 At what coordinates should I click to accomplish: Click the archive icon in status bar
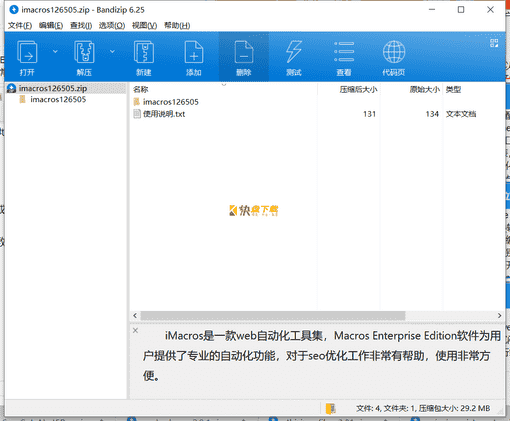[x=330, y=408]
